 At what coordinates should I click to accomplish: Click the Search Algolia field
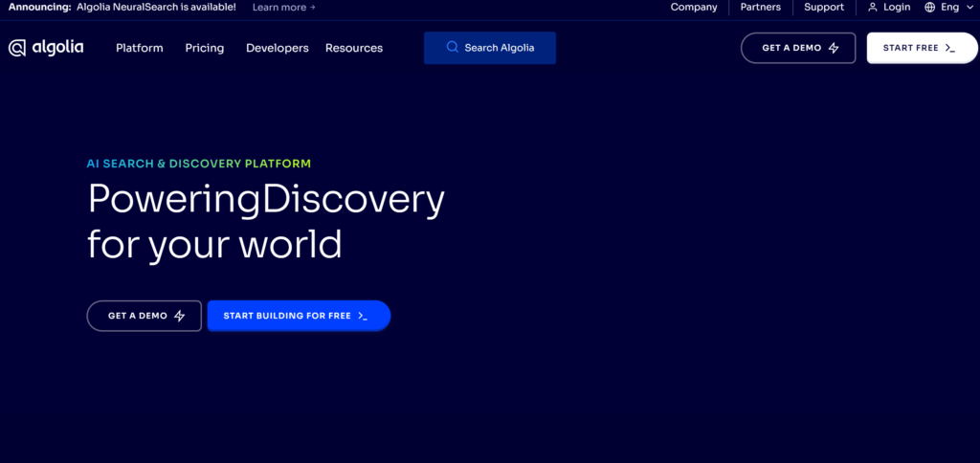490,48
